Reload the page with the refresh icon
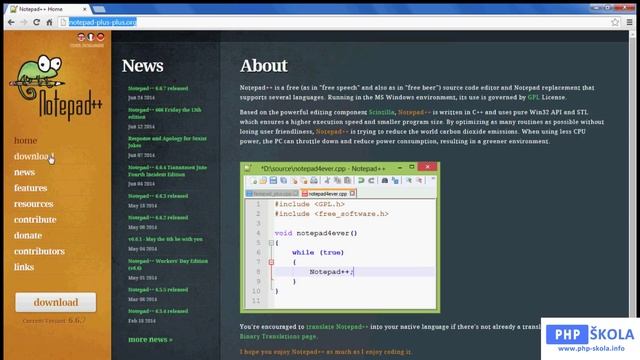Image resolution: width=640 pixels, height=360 pixels. 36,22
